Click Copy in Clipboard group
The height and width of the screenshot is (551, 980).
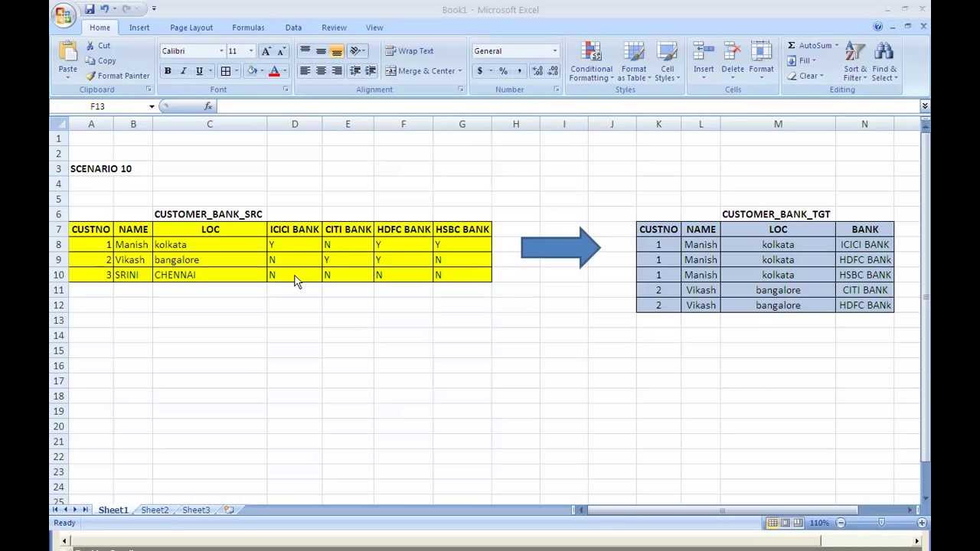tap(100, 60)
